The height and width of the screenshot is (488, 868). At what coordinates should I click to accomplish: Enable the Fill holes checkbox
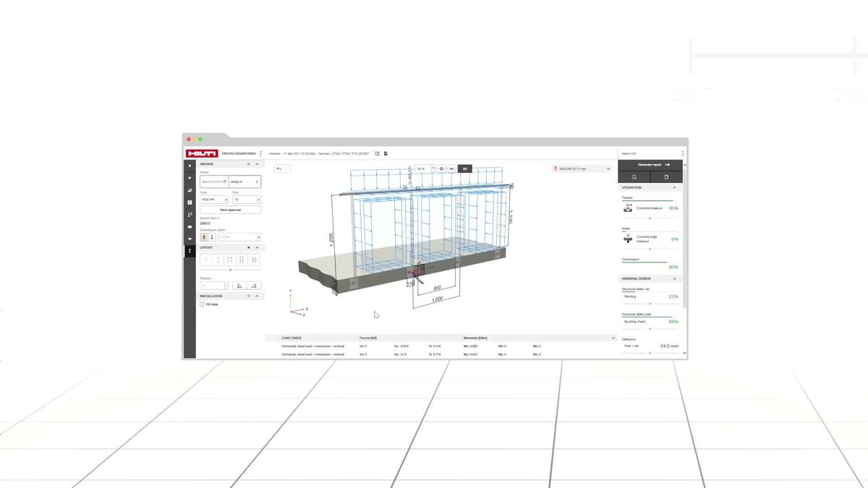(x=202, y=304)
